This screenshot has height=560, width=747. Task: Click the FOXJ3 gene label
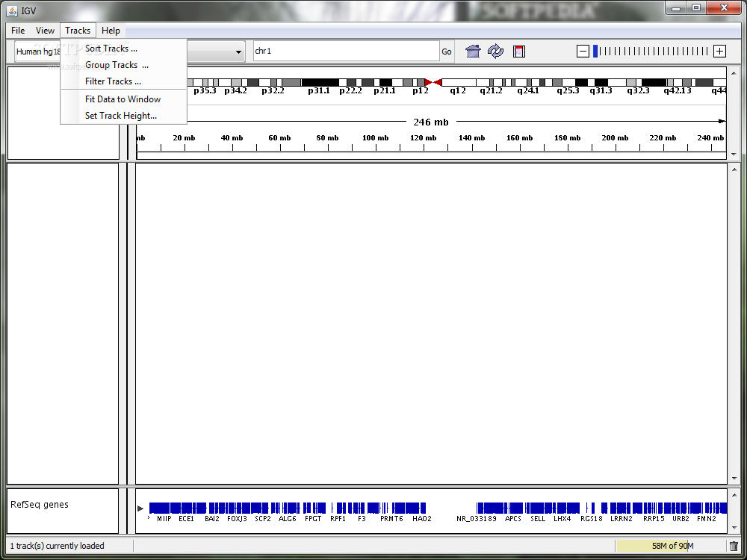pos(237,519)
